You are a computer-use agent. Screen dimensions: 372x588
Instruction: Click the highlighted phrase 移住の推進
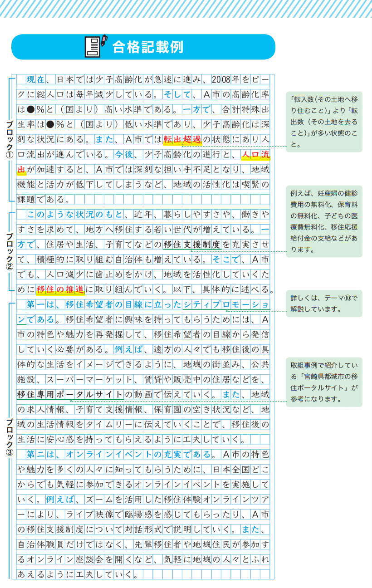click(60, 289)
